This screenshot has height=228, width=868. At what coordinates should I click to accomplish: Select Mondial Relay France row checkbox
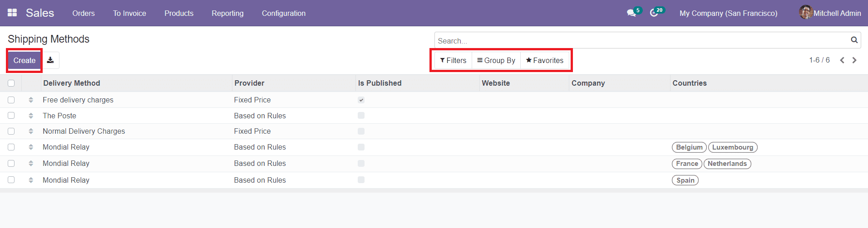coord(11,163)
